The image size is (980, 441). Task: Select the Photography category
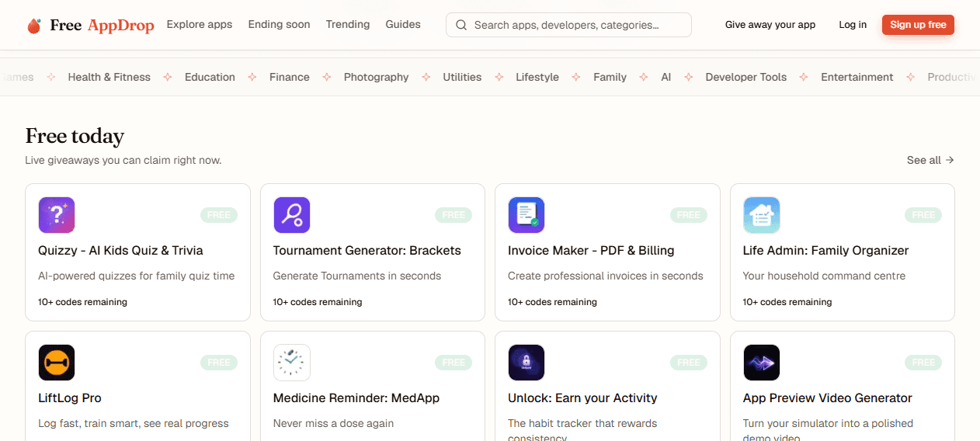pyautogui.click(x=377, y=77)
